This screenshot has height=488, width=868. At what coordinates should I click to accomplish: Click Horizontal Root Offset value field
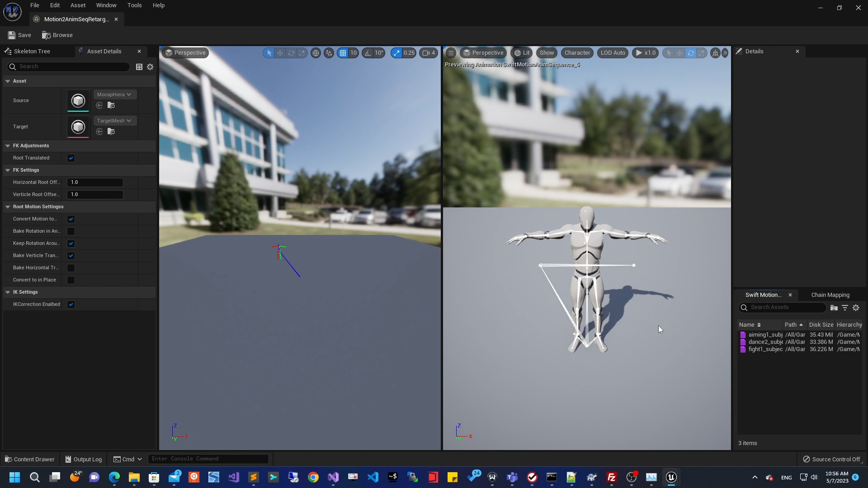[x=95, y=183]
